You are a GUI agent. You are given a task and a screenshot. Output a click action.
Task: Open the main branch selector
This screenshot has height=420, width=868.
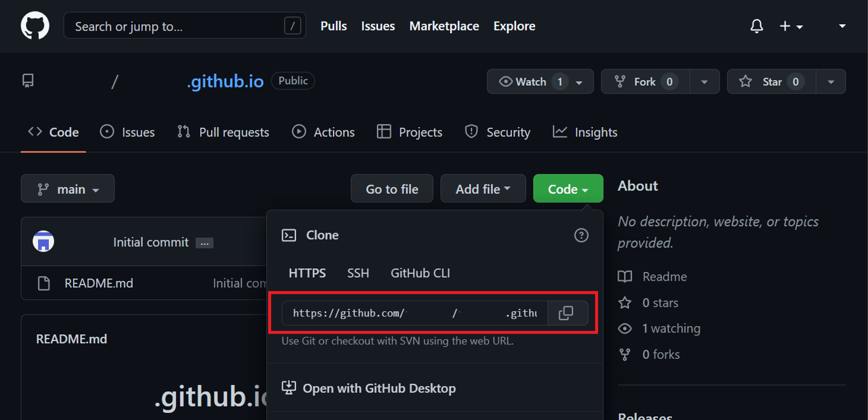pyautogui.click(x=67, y=188)
